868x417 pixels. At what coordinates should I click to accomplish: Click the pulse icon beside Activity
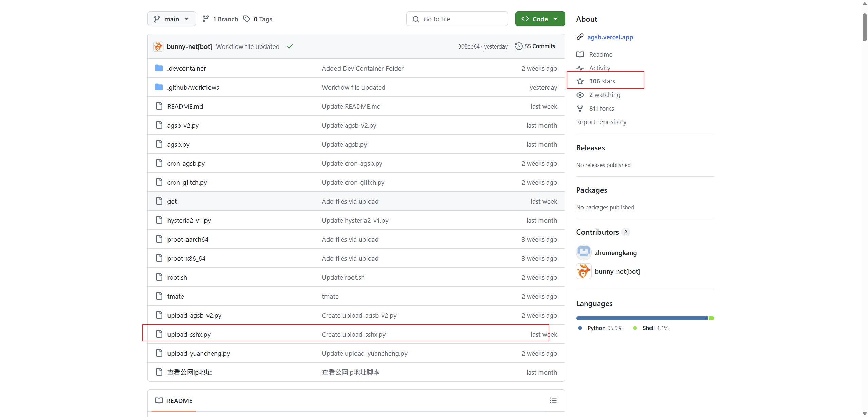click(x=580, y=68)
